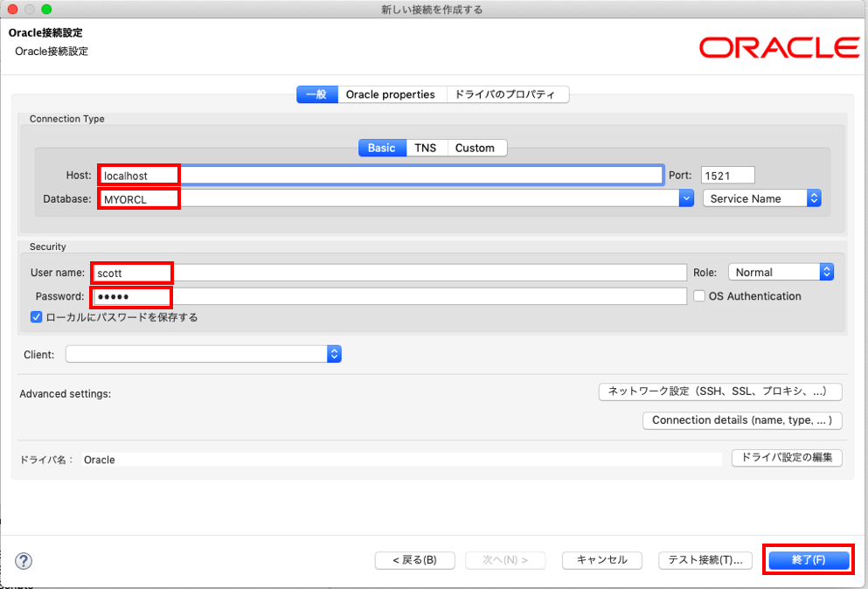868x589 pixels.
Task: Click the Password field
Action: coord(390,296)
